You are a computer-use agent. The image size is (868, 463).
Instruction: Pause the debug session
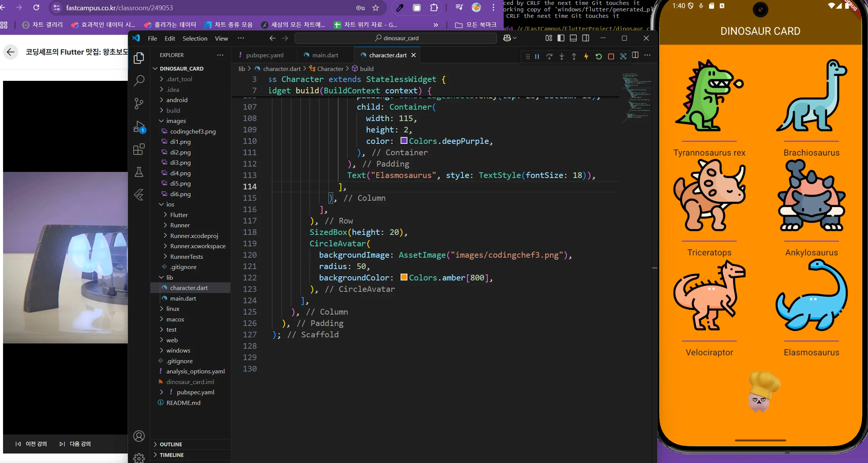tap(537, 57)
